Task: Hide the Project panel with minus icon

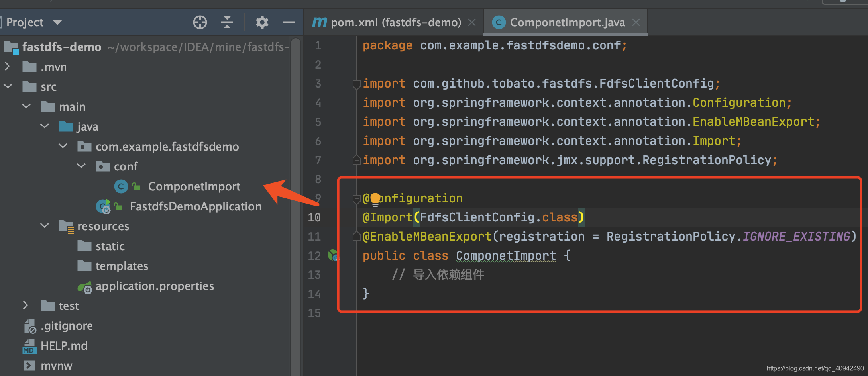Action: tap(289, 22)
